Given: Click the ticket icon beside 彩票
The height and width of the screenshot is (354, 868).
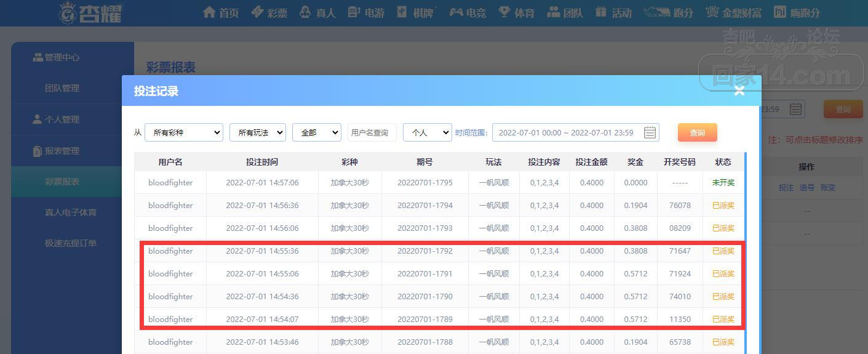Looking at the screenshot, I should pyautogui.click(x=257, y=12).
